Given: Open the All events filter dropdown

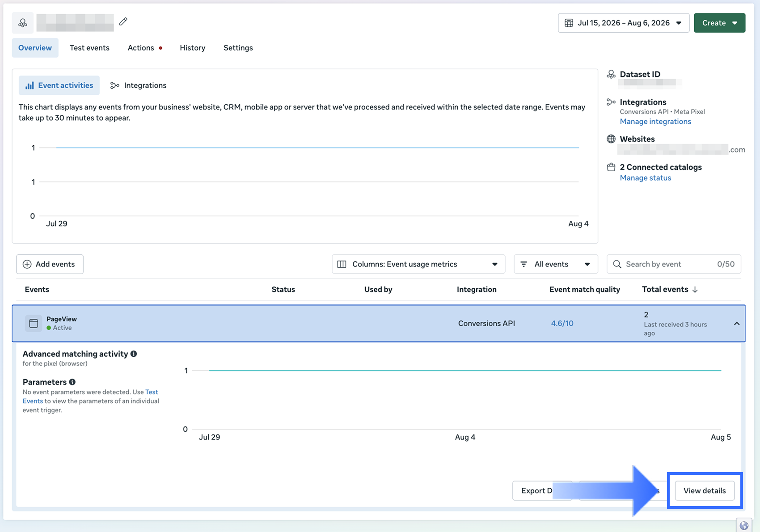Looking at the screenshot, I should pyautogui.click(x=556, y=264).
